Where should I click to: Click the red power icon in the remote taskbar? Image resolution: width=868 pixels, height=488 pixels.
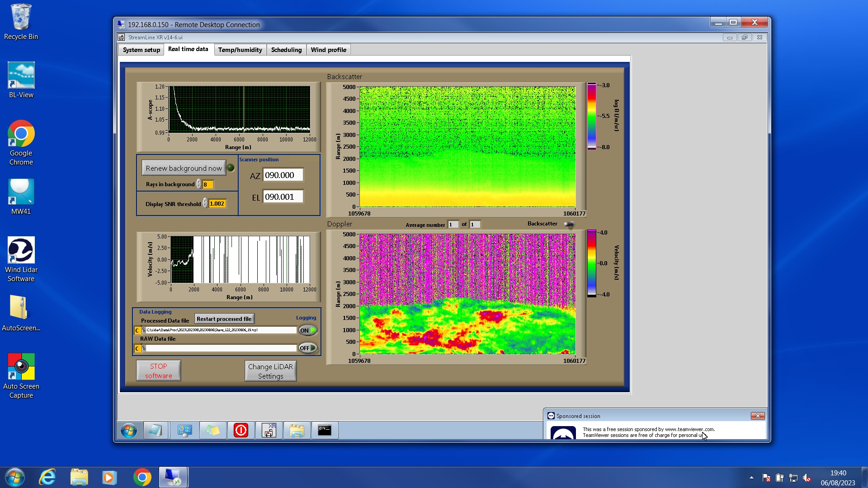pos(241,430)
